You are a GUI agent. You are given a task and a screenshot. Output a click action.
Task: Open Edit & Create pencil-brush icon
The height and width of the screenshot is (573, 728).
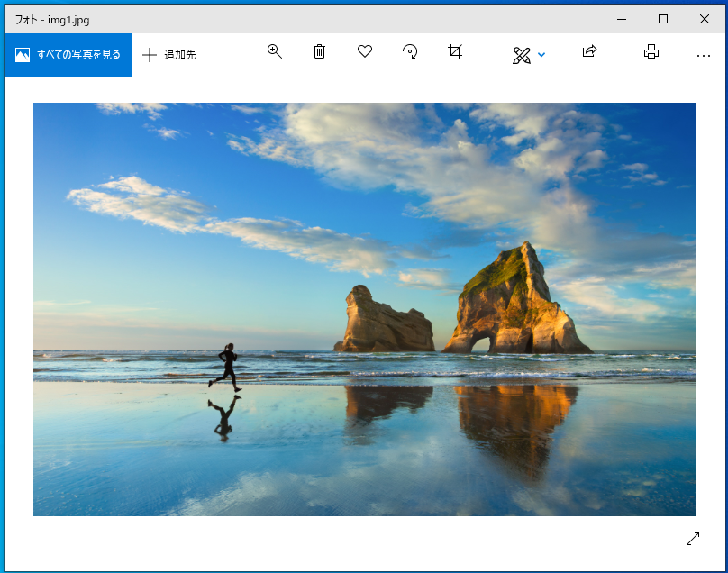pyautogui.click(x=522, y=55)
